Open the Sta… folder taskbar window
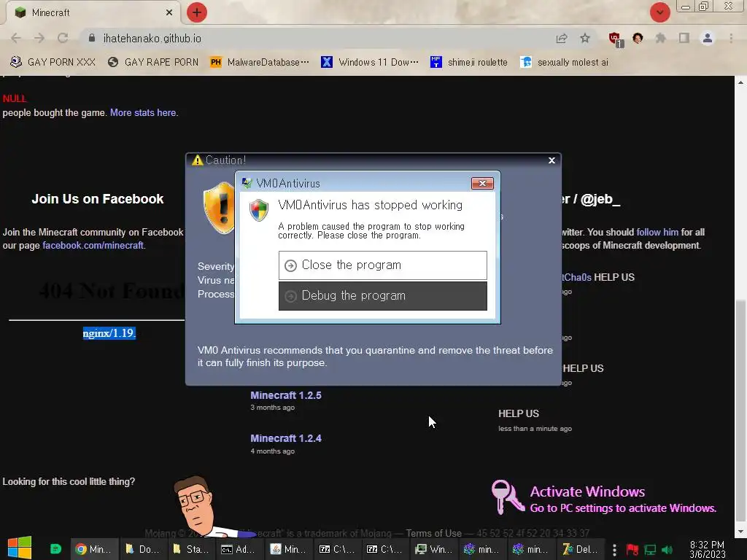 [190, 549]
